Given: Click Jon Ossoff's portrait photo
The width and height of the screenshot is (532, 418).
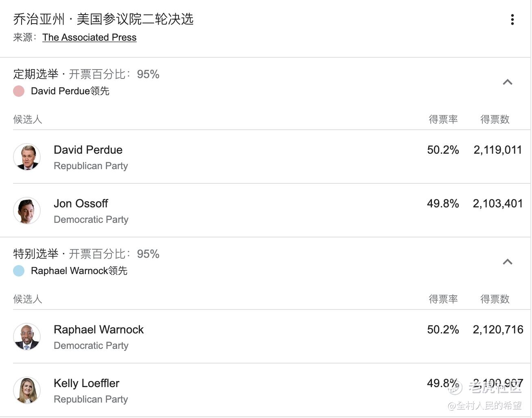Looking at the screenshot, I should pyautogui.click(x=27, y=211).
